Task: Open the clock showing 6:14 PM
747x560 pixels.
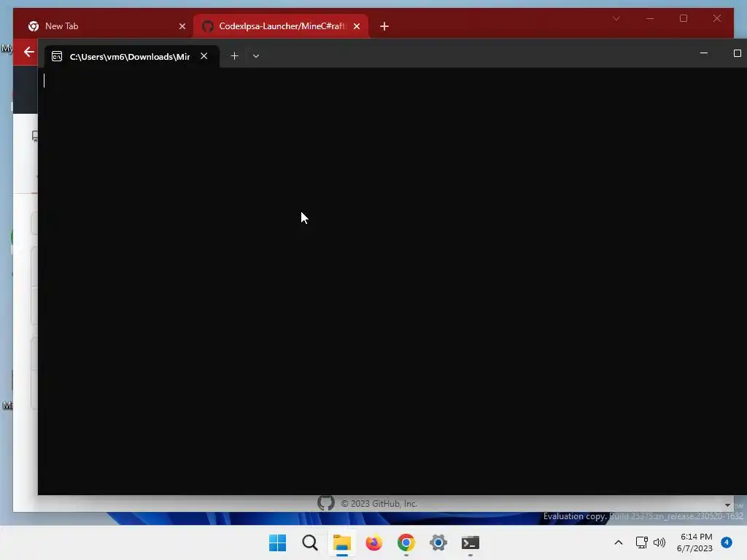Action: click(x=695, y=542)
